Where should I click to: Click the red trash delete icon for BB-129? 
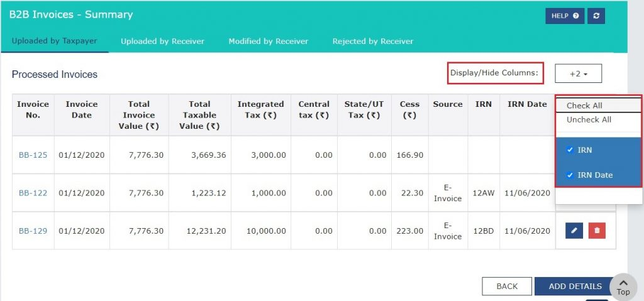[597, 231]
